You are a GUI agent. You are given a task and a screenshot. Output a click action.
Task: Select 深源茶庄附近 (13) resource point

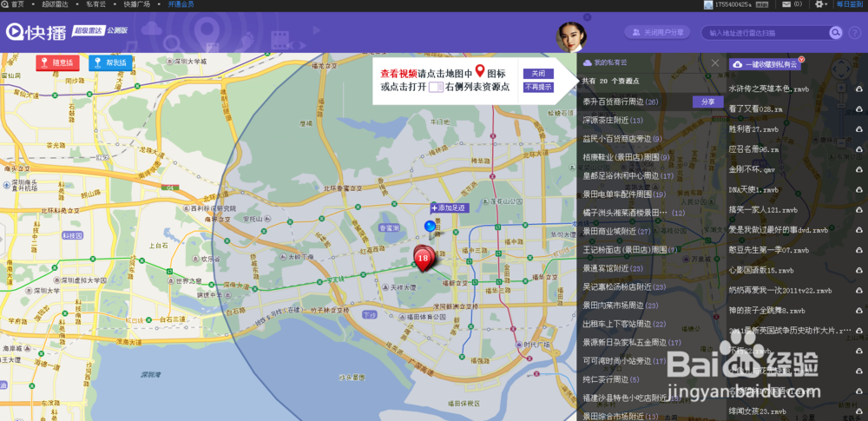click(612, 120)
